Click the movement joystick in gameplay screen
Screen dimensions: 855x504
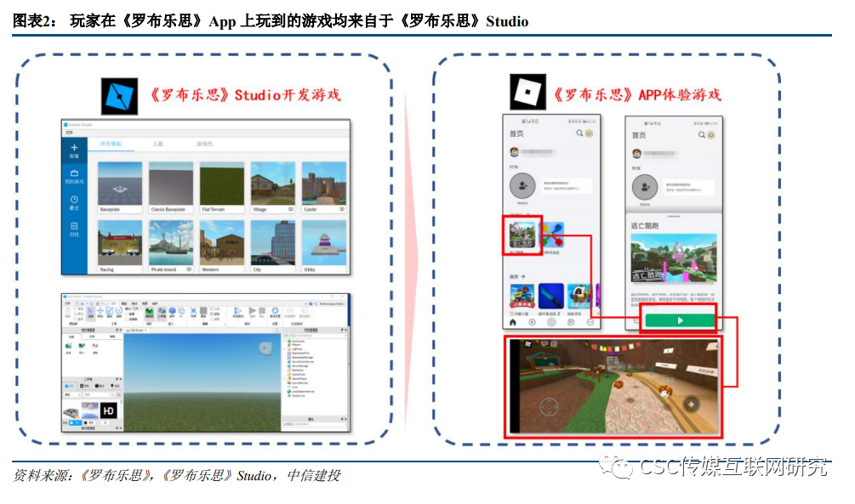click(549, 406)
